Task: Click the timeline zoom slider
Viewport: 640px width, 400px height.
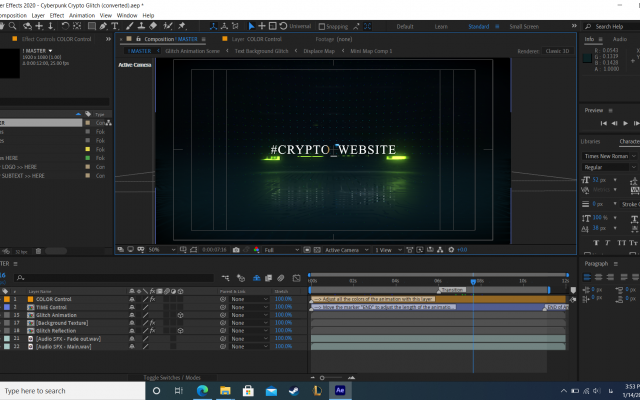Action: pyautogui.click(x=322, y=378)
